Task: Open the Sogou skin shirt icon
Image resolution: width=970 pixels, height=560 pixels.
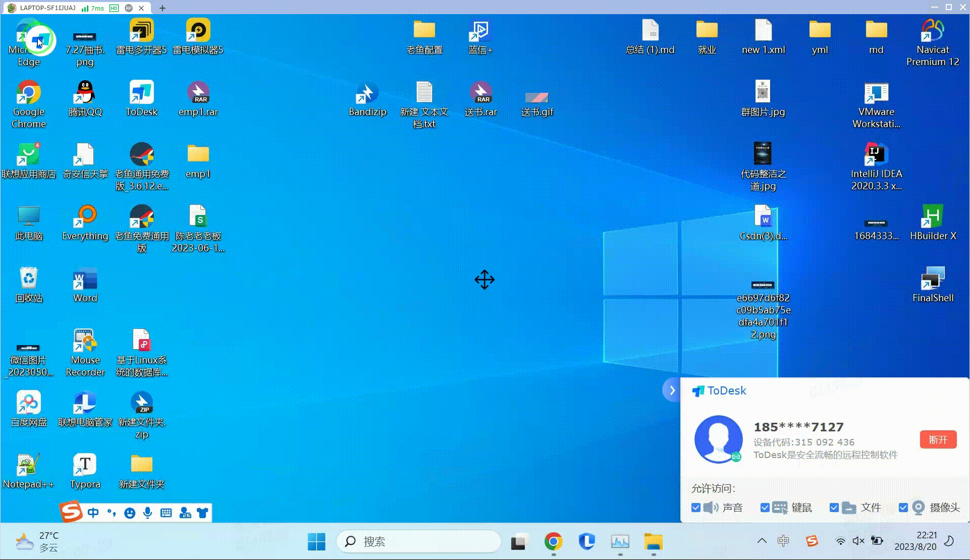Action: click(x=203, y=513)
